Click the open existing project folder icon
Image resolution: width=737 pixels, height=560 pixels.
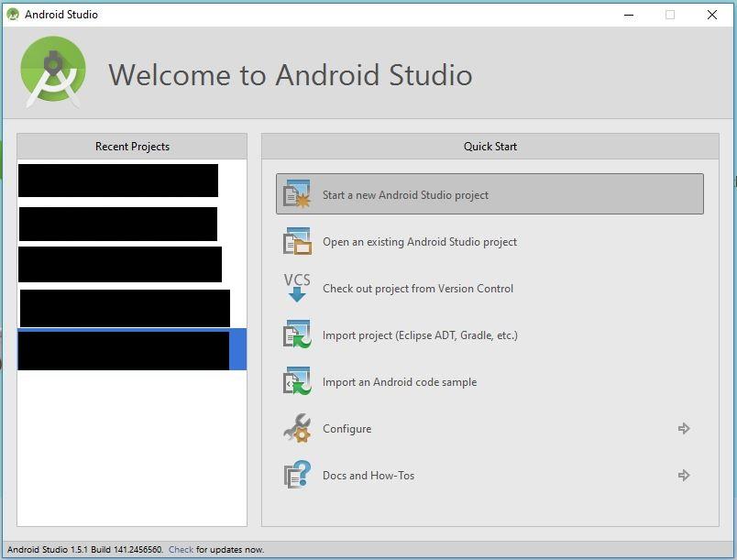click(x=297, y=242)
